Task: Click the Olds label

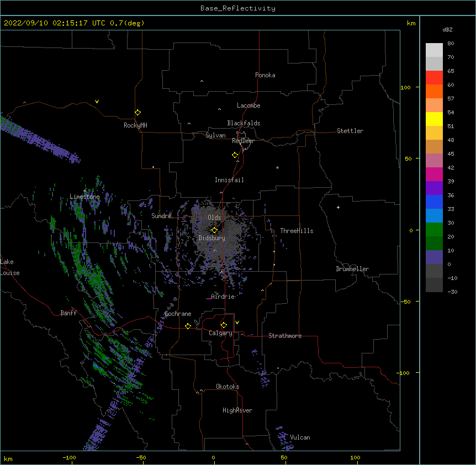Action: (x=214, y=218)
